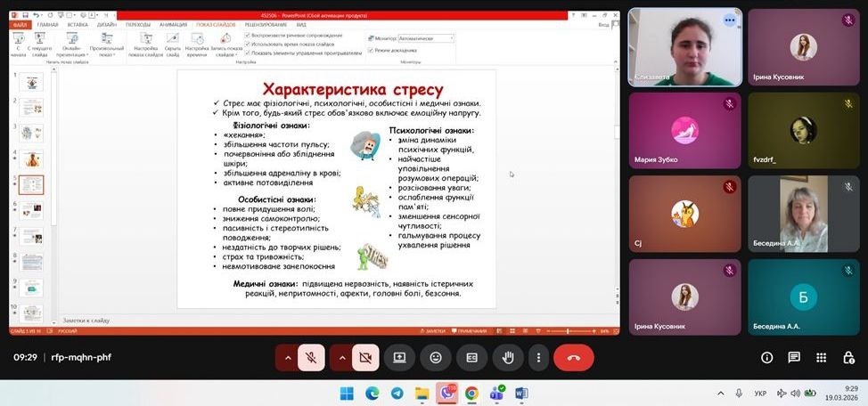Turn on the camera in the meeting bar
868x406 pixels.
pyautogui.click(x=365, y=357)
